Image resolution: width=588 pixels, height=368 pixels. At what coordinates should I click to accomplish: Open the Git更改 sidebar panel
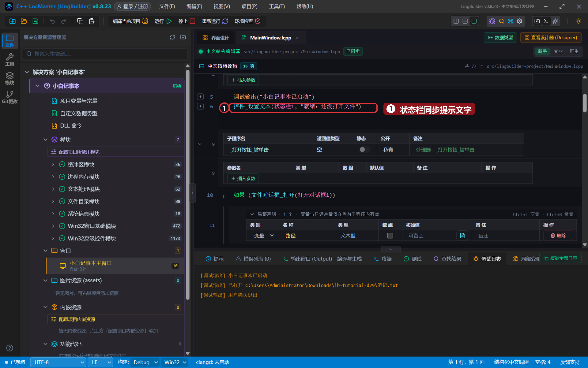10,97
